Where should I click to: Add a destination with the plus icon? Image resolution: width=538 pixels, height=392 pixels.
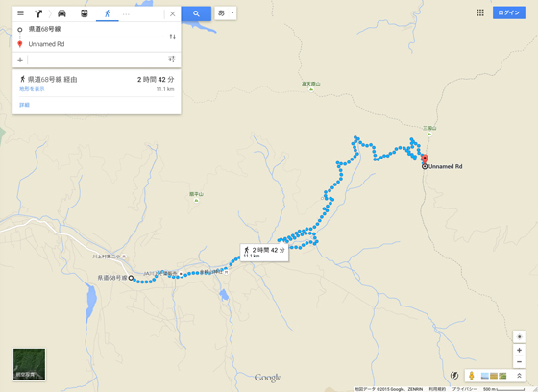pos(20,61)
